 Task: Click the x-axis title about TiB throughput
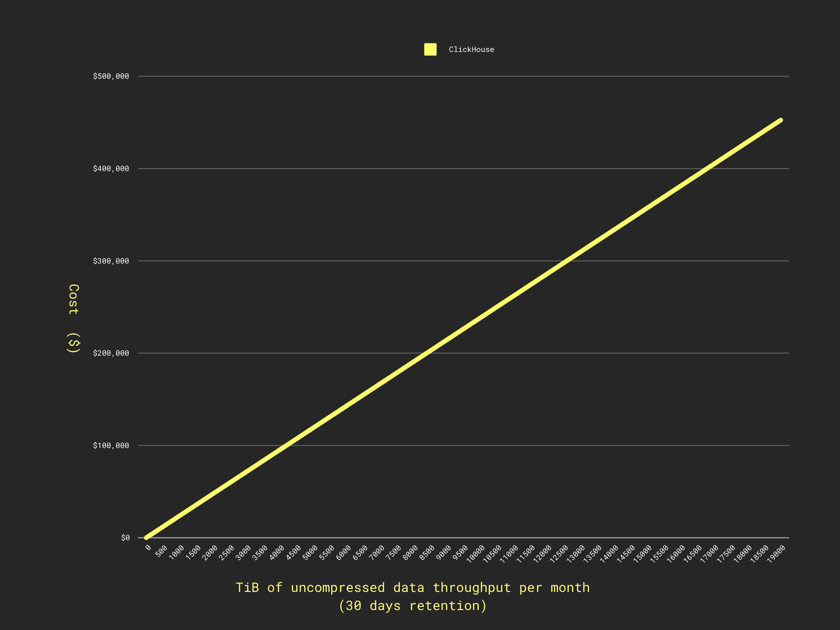click(x=413, y=597)
